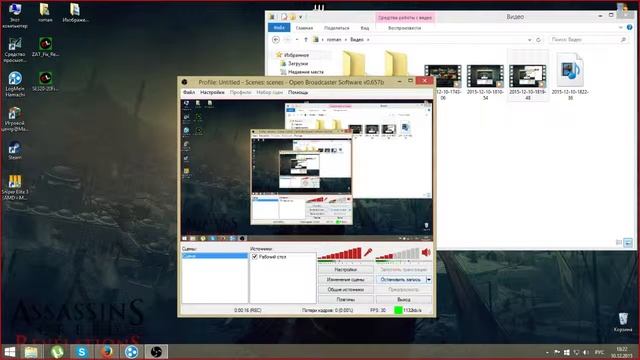
Task: Expand the Explorer ribbon chevron
Action: tap(621, 27)
